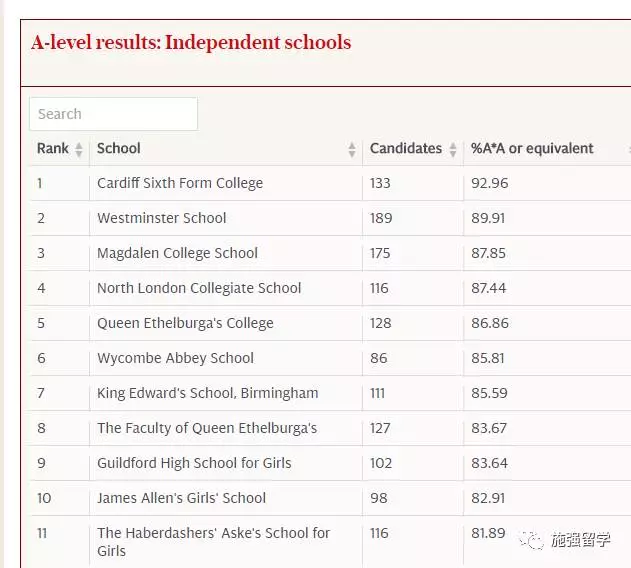Click the A-level results: Independent schools heading

pyautogui.click(x=191, y=43)
